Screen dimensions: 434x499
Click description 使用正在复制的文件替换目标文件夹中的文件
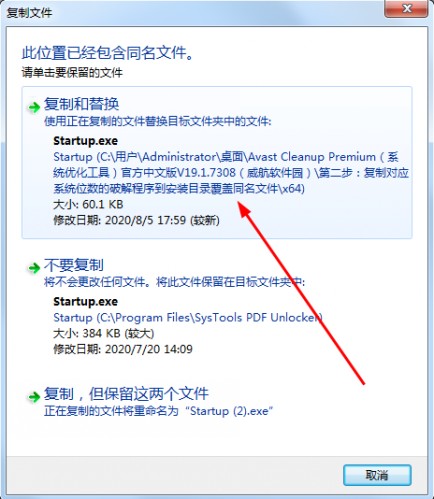click(158, 121)
